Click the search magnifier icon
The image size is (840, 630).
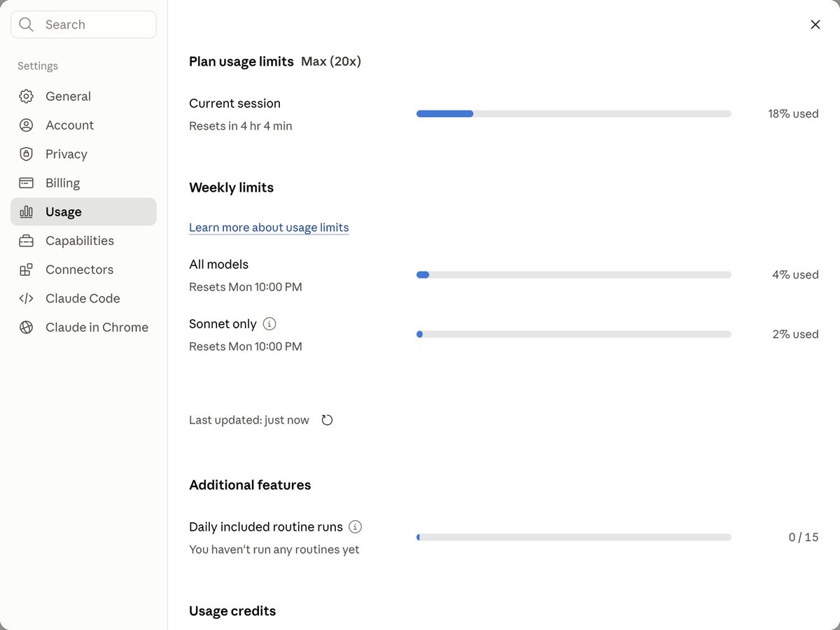point(27,24)
